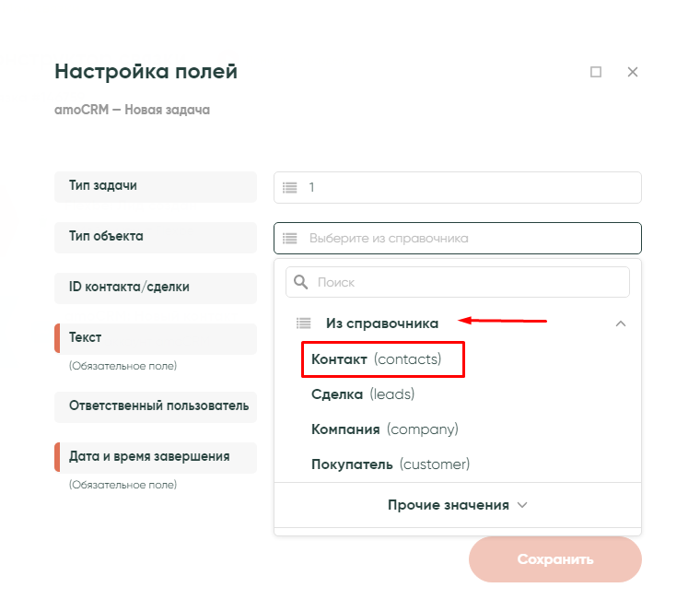Select Контакт (contacts) option
This screenshot has width=700, height=611.
point(377,359)
